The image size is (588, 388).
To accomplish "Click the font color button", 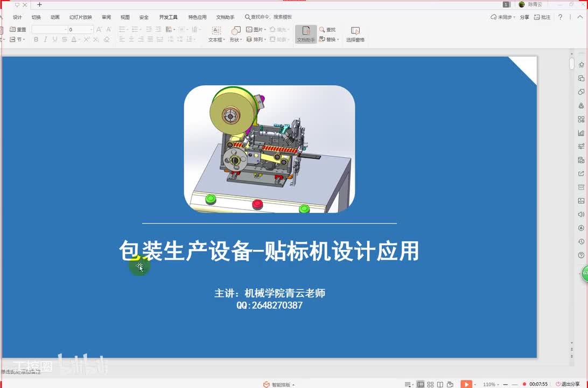I will coord(74,39).
